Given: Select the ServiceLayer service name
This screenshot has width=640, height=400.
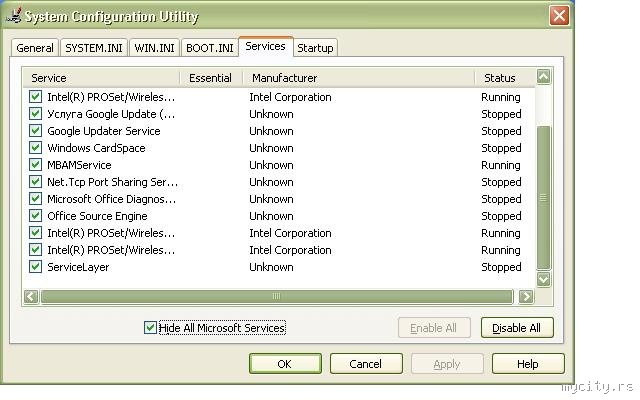Looking at the screenshot, I should 78,267.
